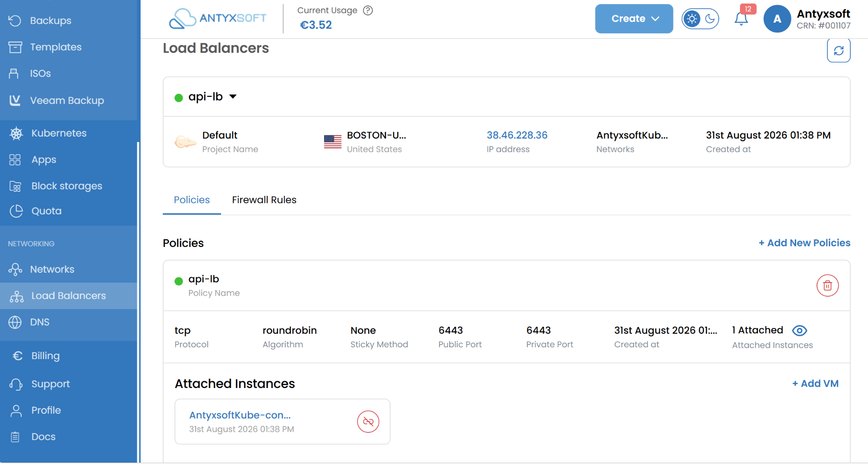Click the DNS globe icon
Image resolution: width=868 pixels, height=464 pixels.
[x=15, y=322]
